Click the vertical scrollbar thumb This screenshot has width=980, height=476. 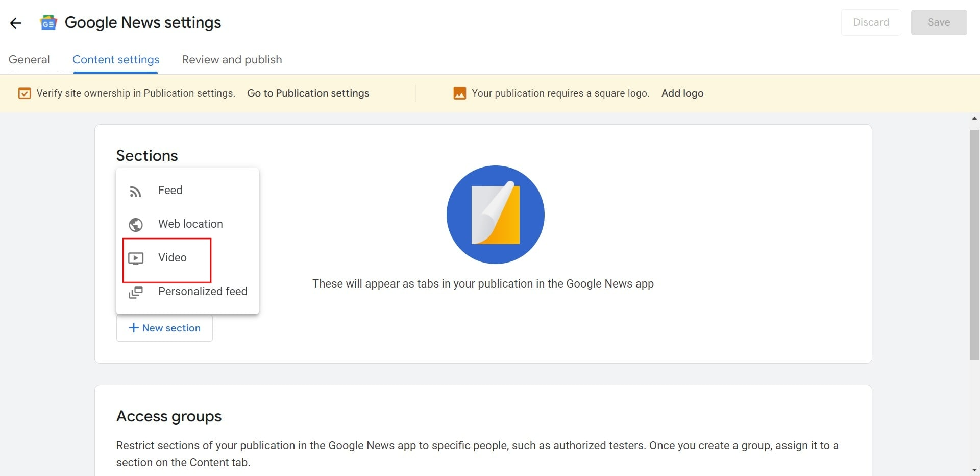pos(974,245)
